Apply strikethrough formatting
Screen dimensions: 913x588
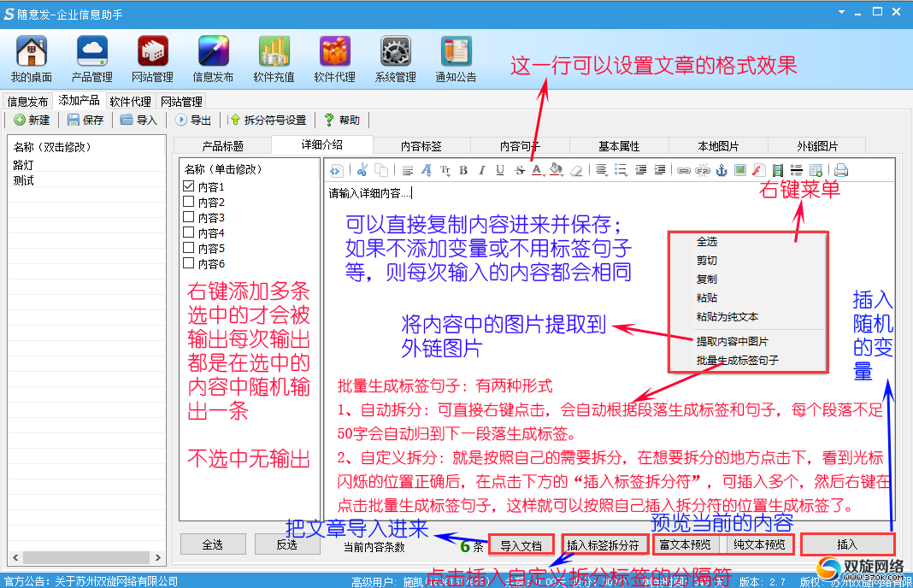pyautogui.click(x=520, y=170)
